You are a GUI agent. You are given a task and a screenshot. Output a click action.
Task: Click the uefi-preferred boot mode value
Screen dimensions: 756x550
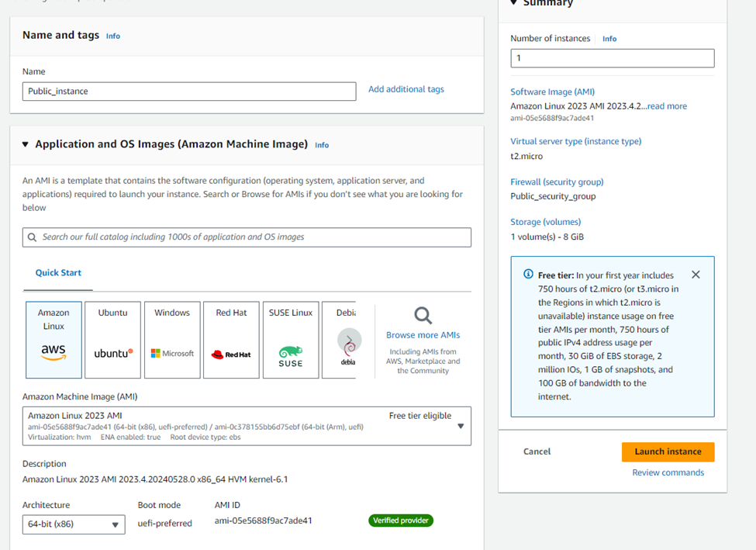[x=165, y=524]
